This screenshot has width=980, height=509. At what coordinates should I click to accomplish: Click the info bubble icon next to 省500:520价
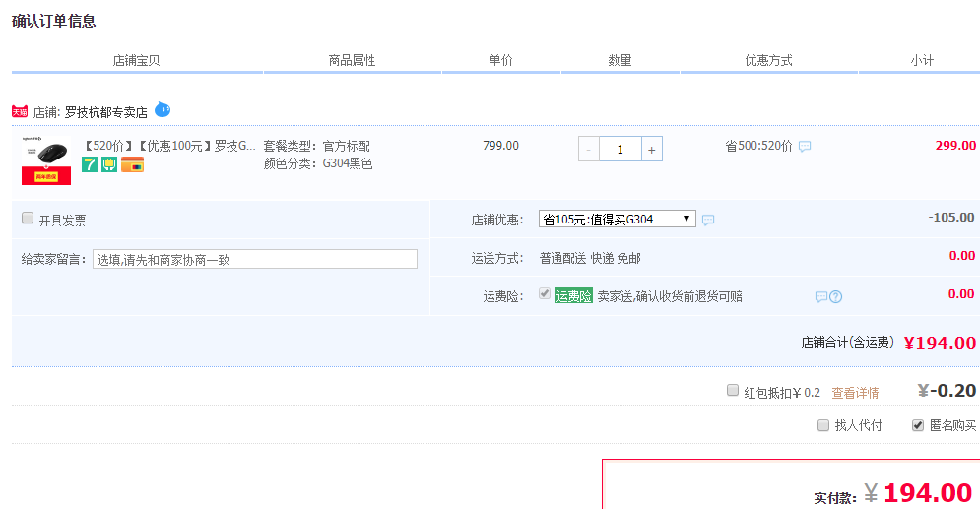tap(805, 146)
